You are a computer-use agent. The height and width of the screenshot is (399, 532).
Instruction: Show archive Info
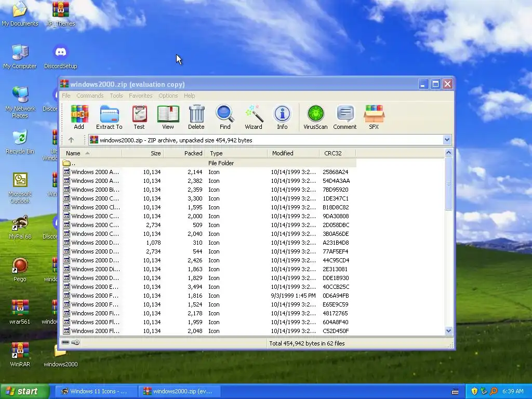pyautogui.click(x=282, y=117)
